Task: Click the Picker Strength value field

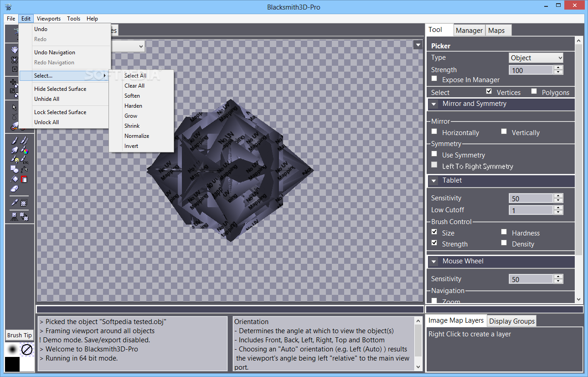Action: pos(531,70)
